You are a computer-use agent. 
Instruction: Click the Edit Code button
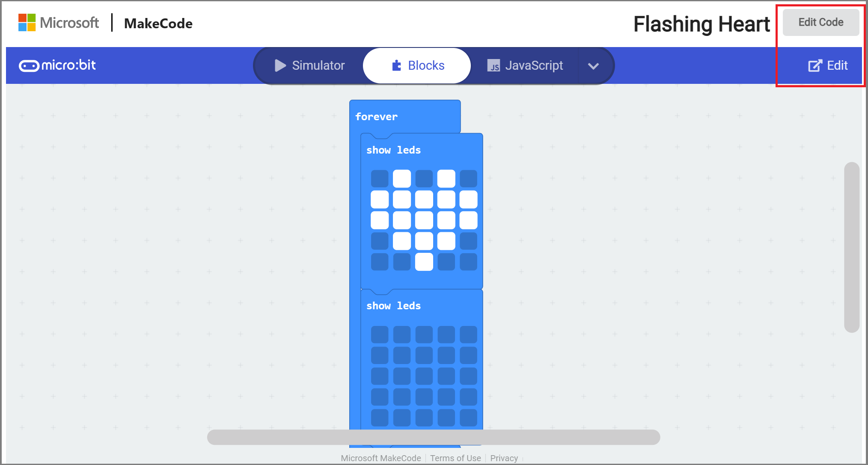(820, 22)
